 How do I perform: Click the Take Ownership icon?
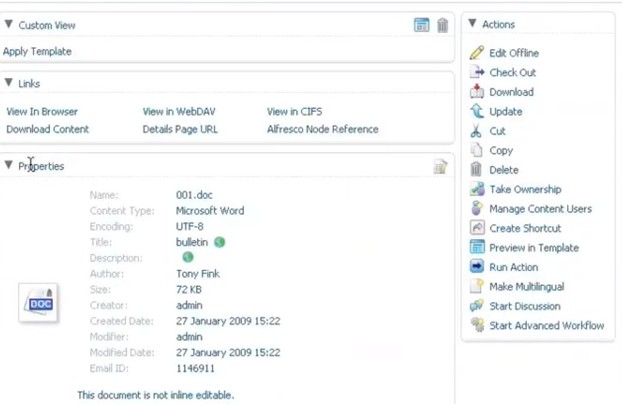pos(477,189)
